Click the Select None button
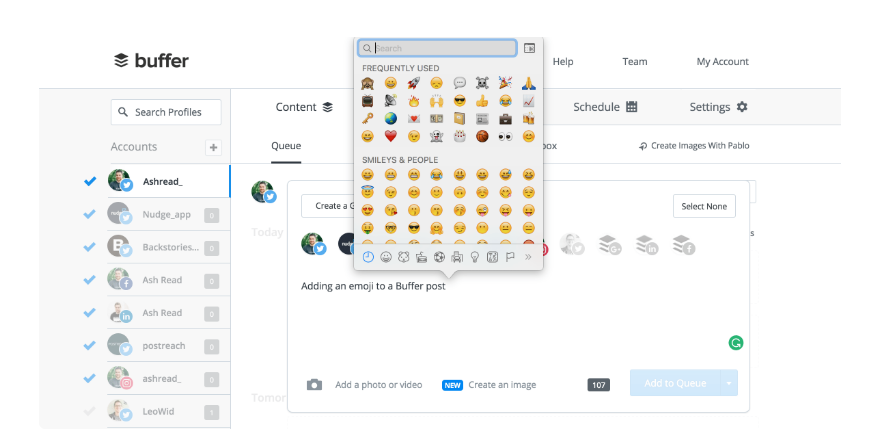This screenshot has height=447, width=887. tap(704, 207)
